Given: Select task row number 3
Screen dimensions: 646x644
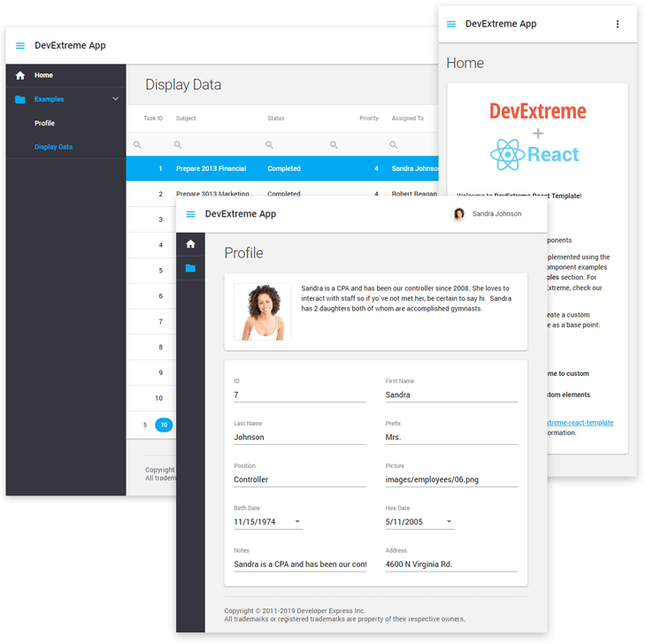Looking at the screenshot, I should tap(151, 220).
